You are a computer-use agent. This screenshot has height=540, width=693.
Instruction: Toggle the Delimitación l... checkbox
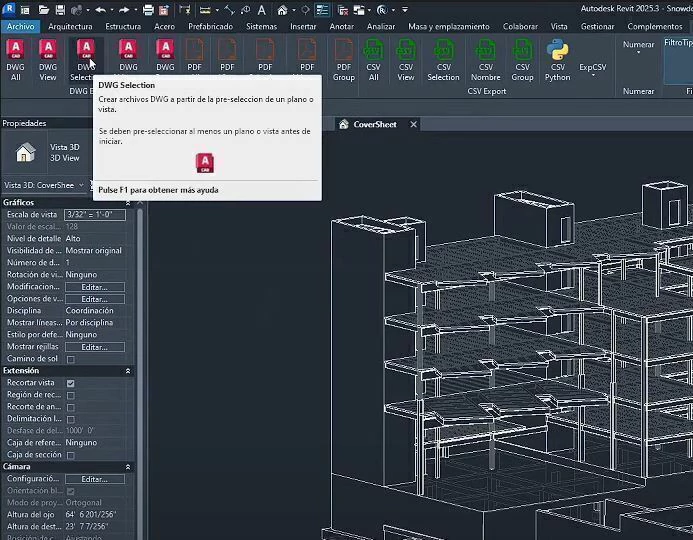tap(71, 419)
